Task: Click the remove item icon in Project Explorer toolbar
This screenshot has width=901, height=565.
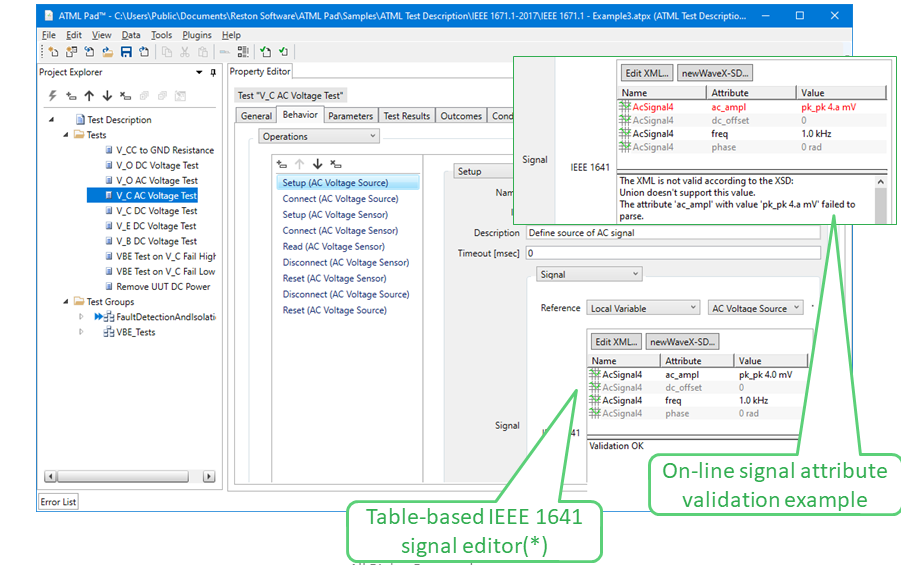Action: [125, 96]
